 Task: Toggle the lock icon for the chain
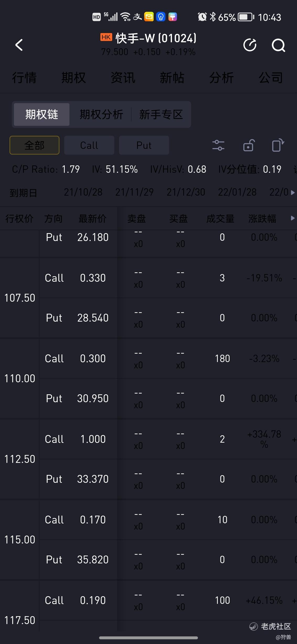(249, 145)
